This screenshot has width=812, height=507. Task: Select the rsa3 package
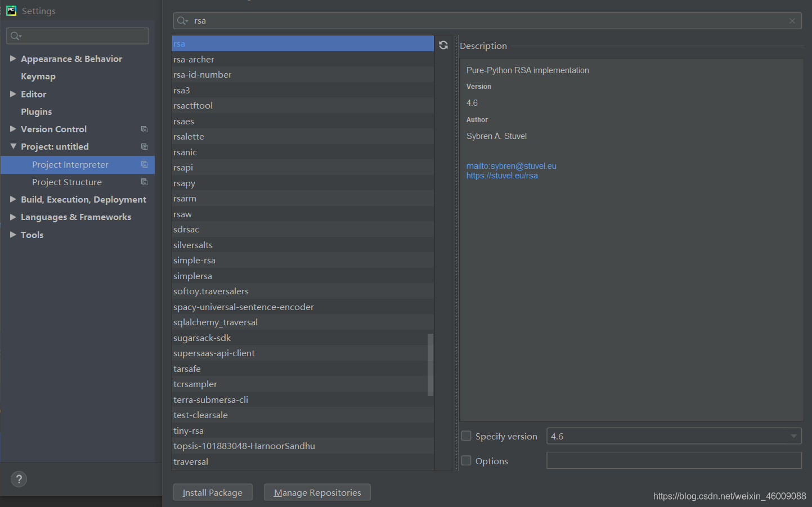(303, 90)
